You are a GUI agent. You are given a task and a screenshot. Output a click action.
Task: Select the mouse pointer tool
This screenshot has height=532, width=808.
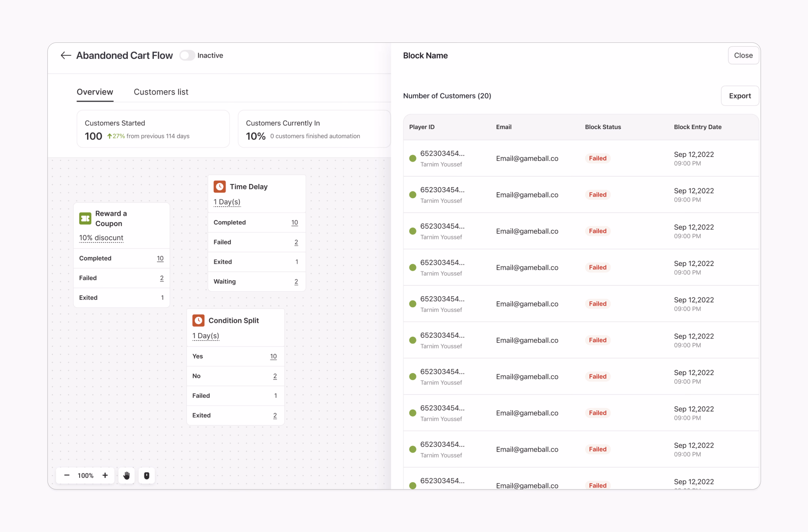(147, 475)
